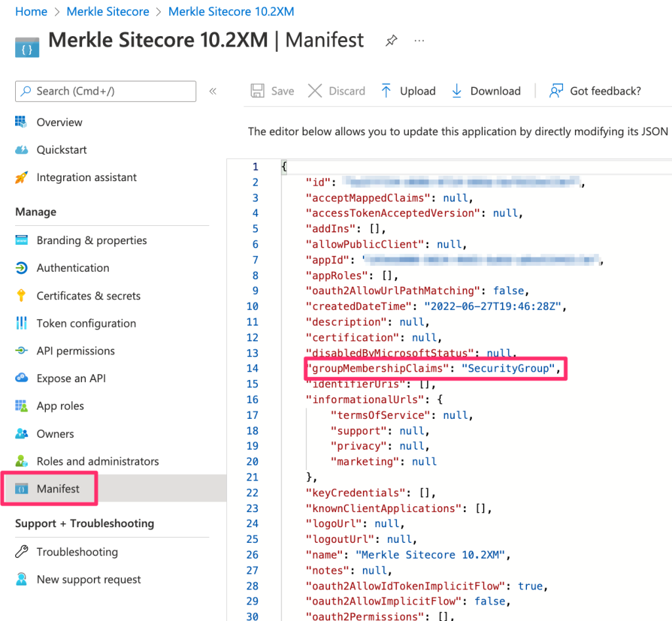The width and height of the screenshot is (672, 621).
Task: Select Branding & properties in sidebar
Action: (92, 240)
